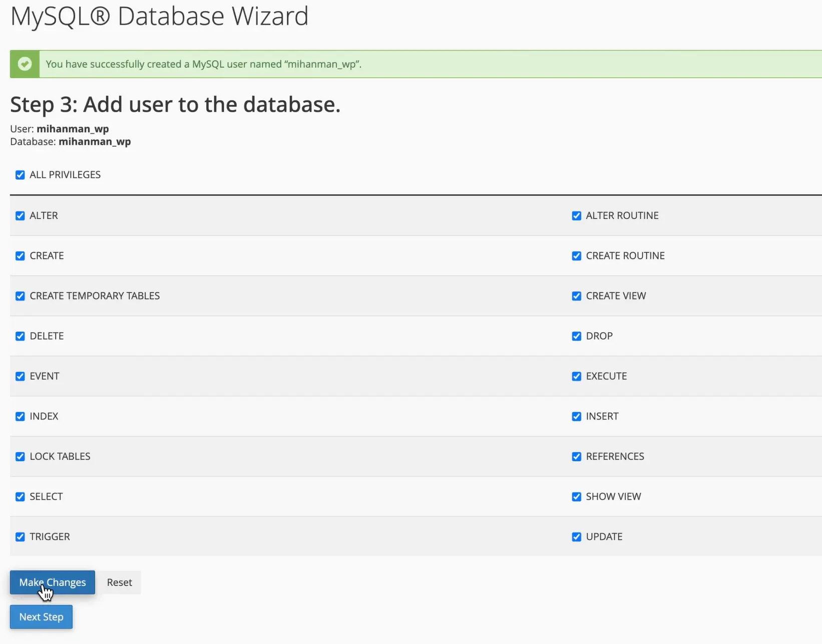Uncheck the TRIGGER privilege
Viewport: 822px width, 644px height.
click(20, 537)
